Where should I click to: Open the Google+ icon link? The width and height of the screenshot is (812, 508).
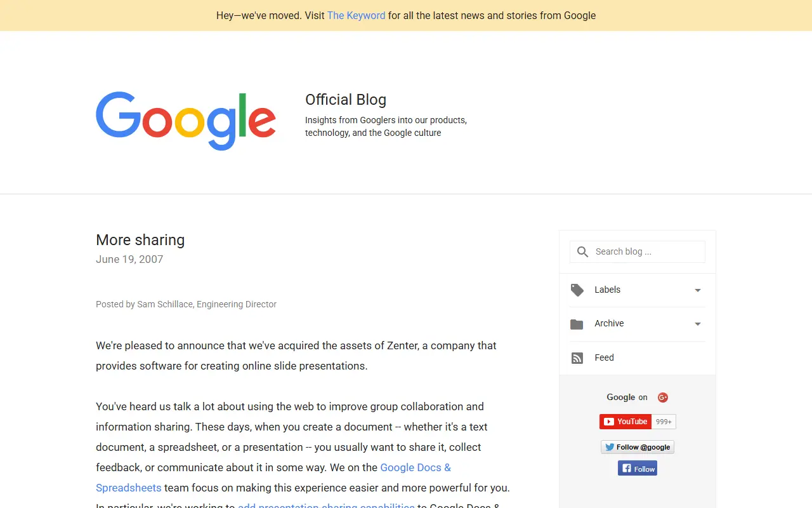point(663,398)
